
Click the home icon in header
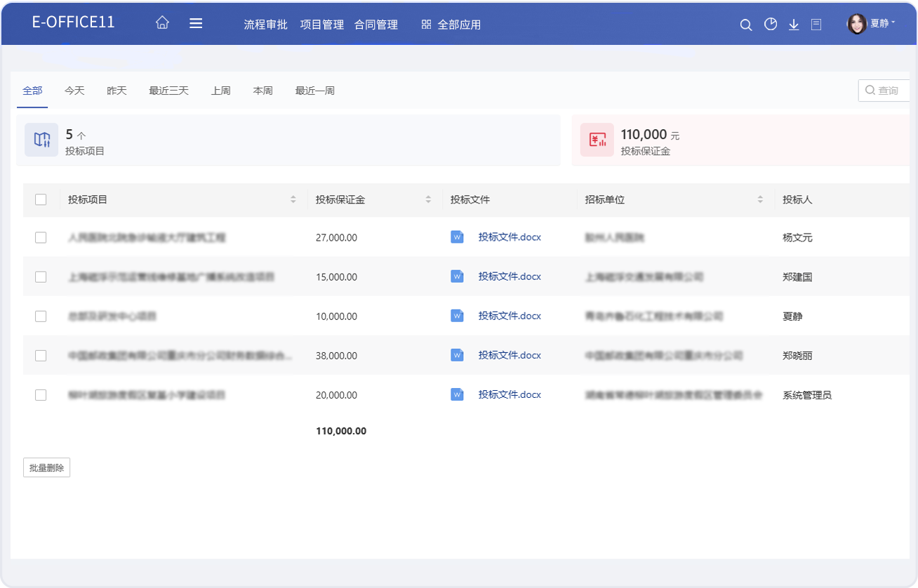[x=162, y=23]
